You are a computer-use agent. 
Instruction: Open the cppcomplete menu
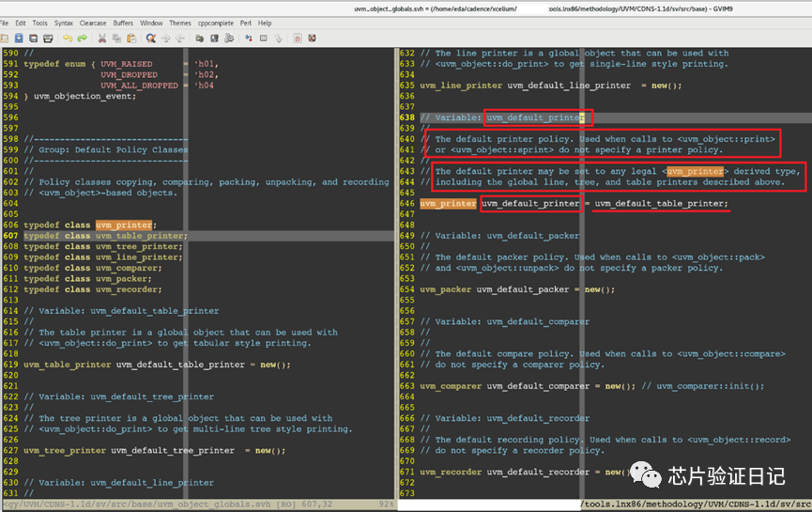tap(215, 23)
